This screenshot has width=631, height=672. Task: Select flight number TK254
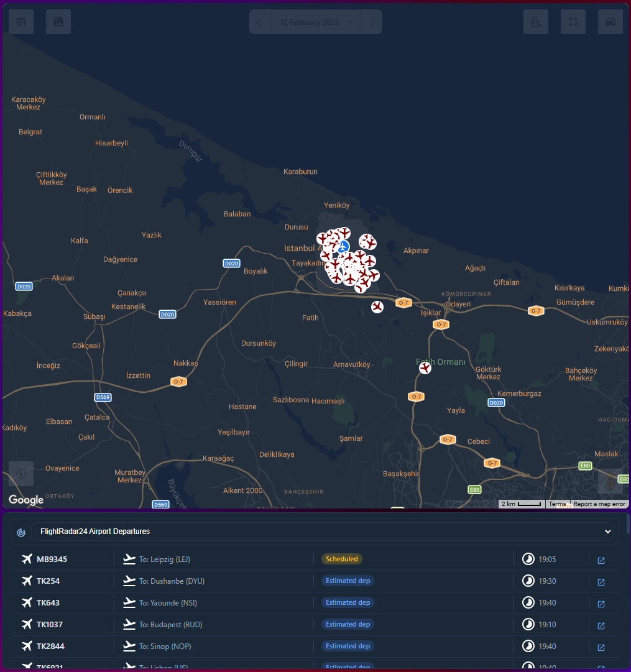coord(48,581)
